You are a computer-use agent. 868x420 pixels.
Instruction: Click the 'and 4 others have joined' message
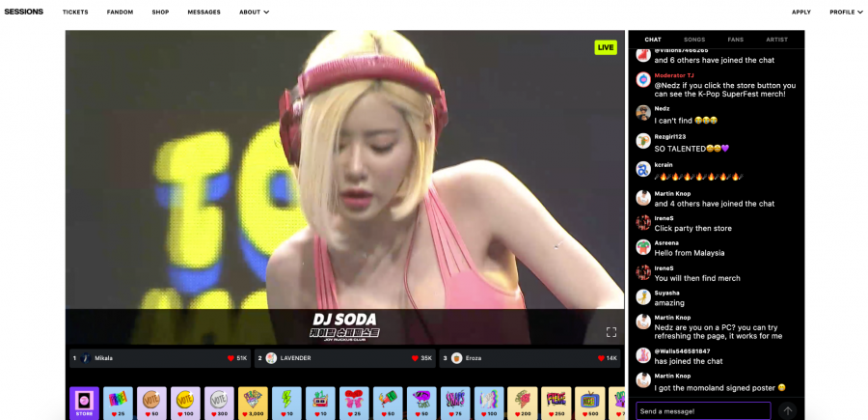714,204
